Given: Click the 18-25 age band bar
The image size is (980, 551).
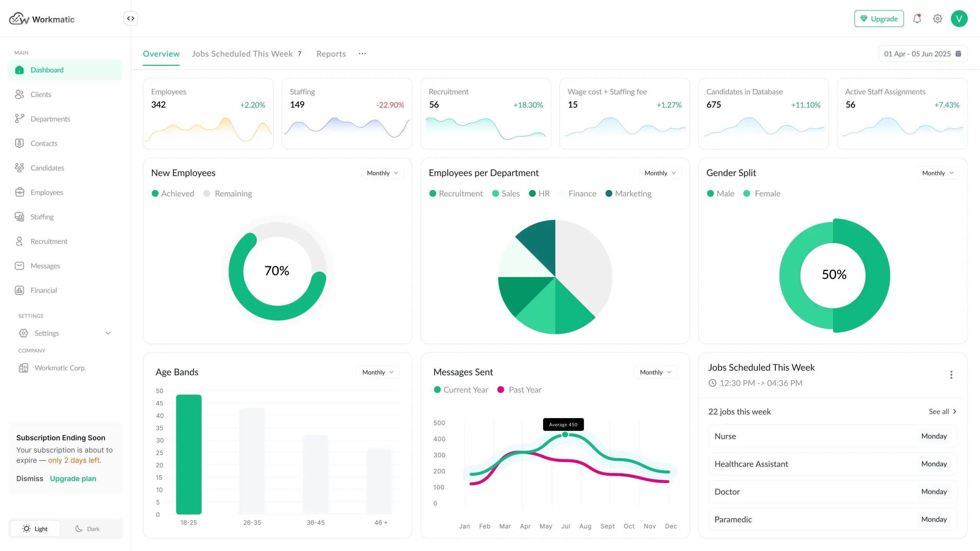Looking at the screenshot, I should 189,454.
